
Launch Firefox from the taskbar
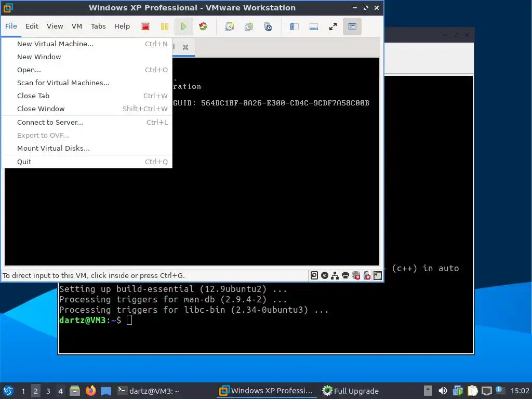pos(90,391)
